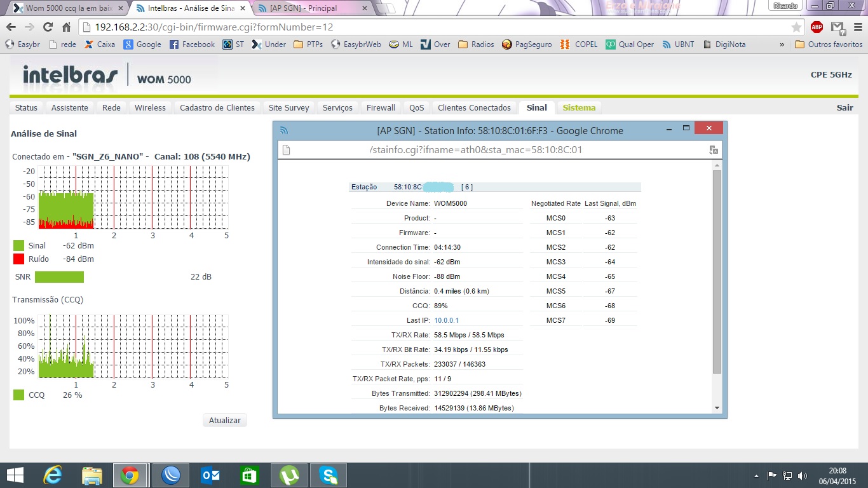868x488 pixels.
Task: Open the Windows Store taskbar icon
Action: (x=250, y=475)
